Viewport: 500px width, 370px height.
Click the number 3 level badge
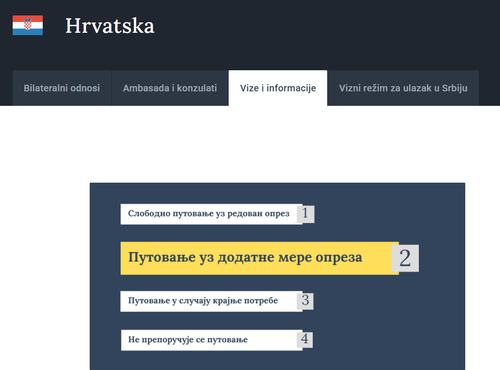pyautogui.click(x=305, y=300)
